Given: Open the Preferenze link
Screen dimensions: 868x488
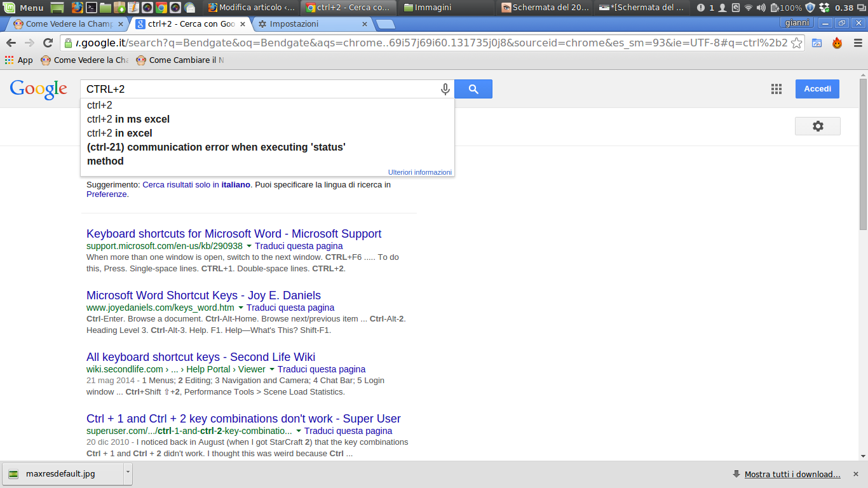Looking at the screenshot, I should (107, 194).
